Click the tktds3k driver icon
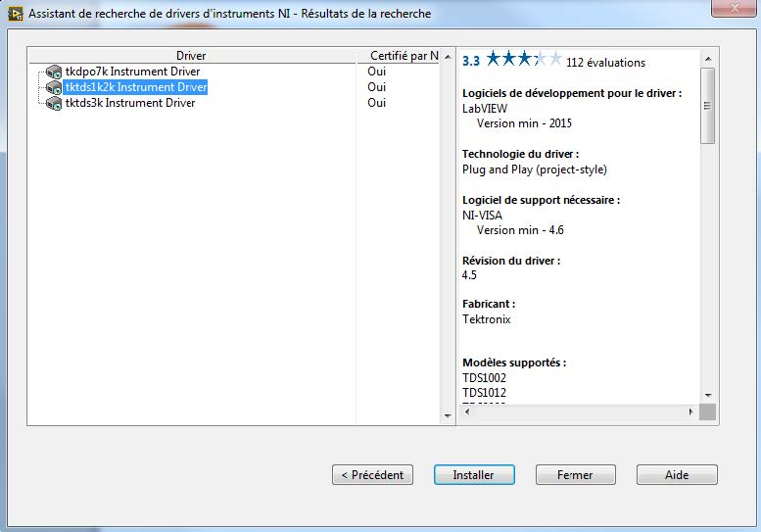 [54, 104]
